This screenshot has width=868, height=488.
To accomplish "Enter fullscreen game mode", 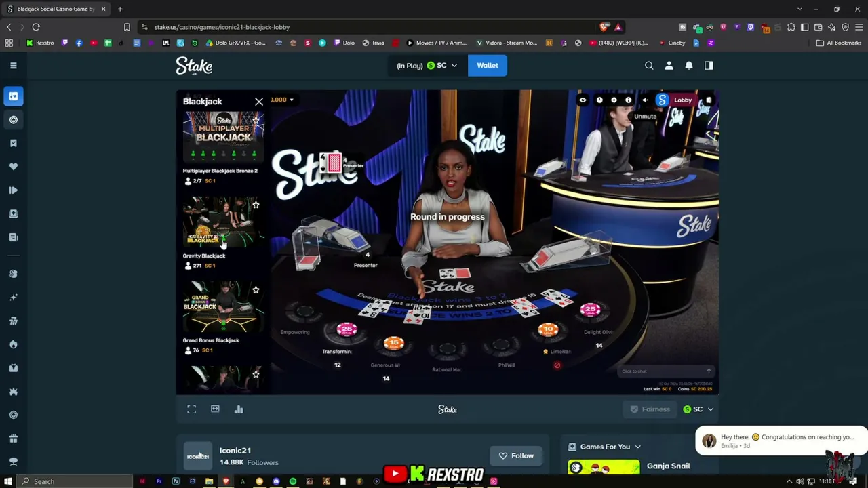I will click(192, 409).
